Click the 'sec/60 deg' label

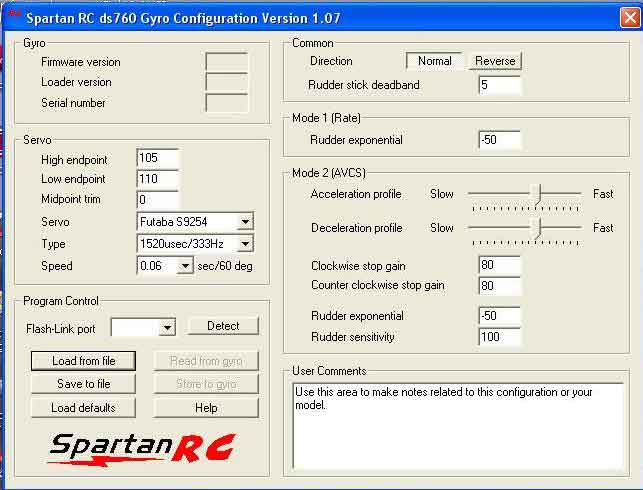(225, 266)
